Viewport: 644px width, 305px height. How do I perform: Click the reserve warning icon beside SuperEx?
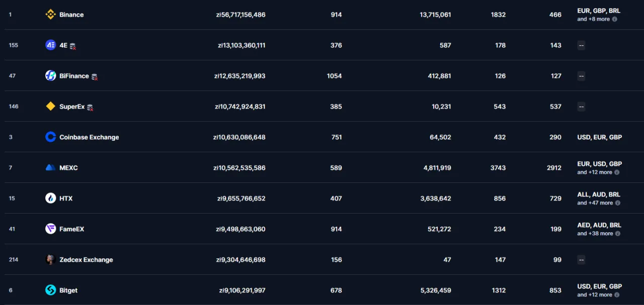point(90,108)
